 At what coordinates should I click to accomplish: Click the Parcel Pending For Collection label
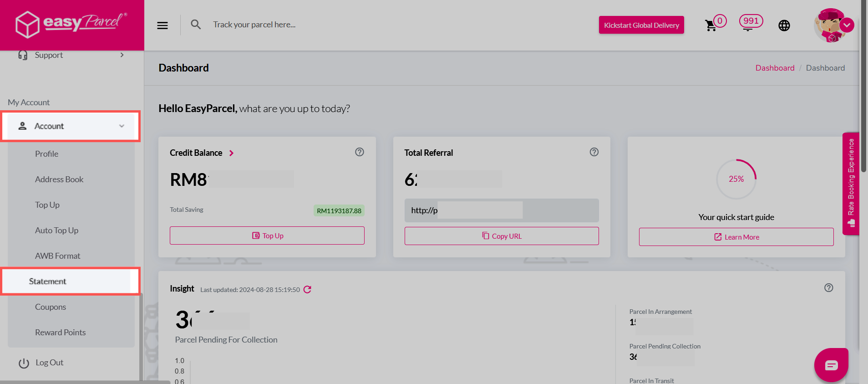[226, 340]
